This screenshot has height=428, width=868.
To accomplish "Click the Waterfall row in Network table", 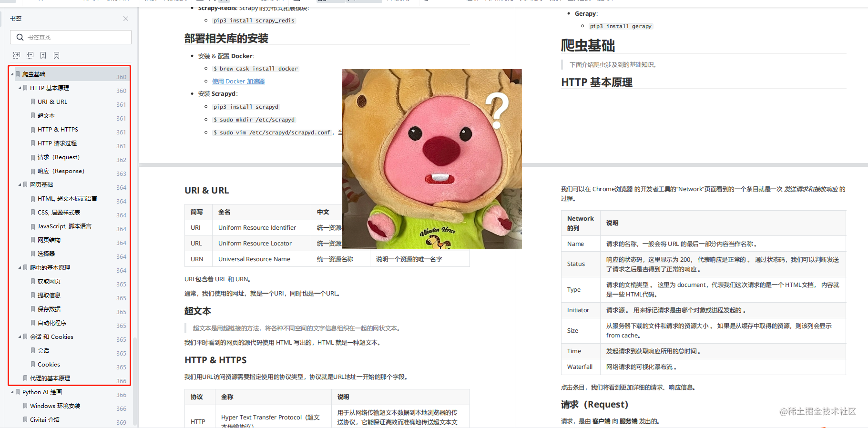I will (704, 367).
